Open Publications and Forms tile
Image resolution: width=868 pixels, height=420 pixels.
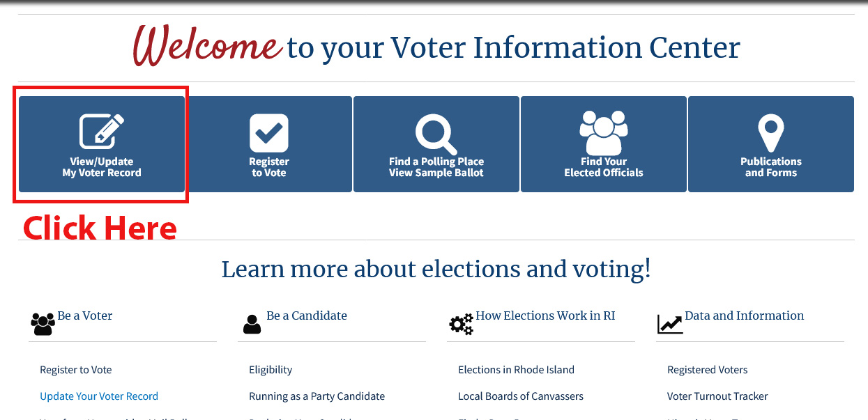pos(771,144)
